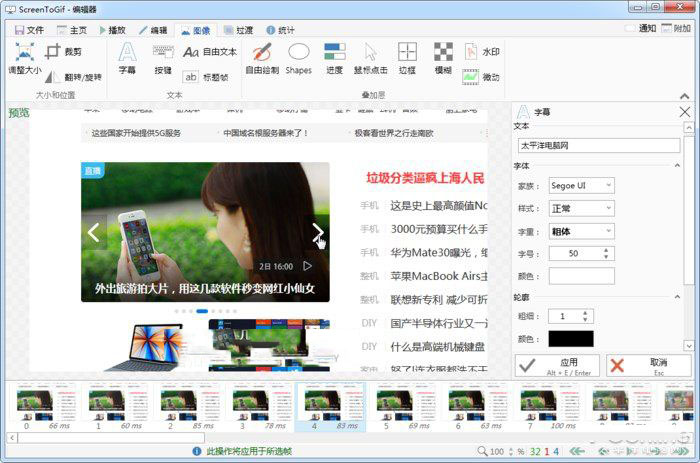Open the 文件 (File) ribbon tab
The image size is (700, 463).
pyautogui.click(x=29, y=30)
